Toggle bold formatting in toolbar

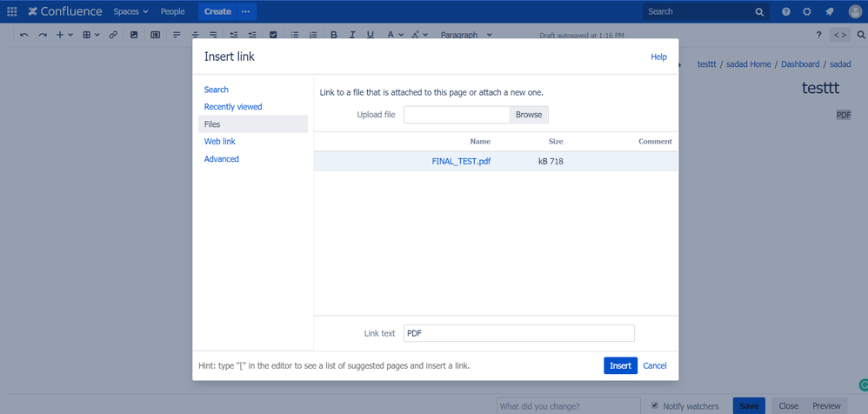[334, 35]
